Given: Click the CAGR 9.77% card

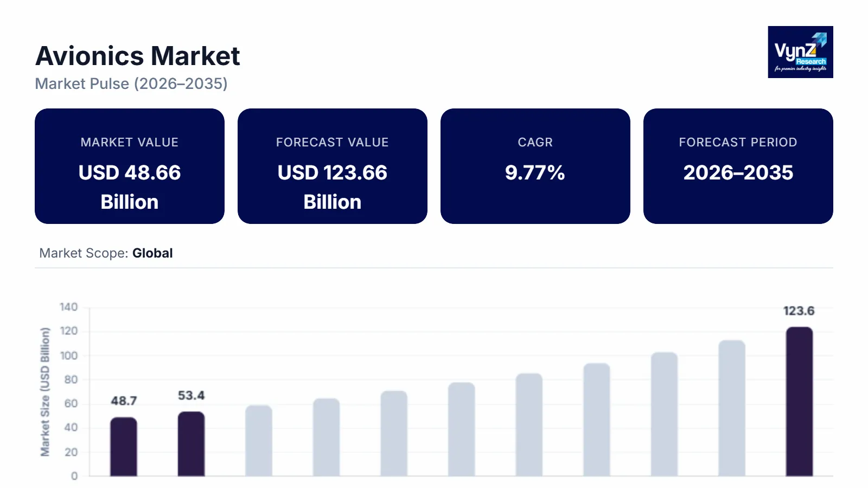Looking at the screenshot, I should 535,166.
